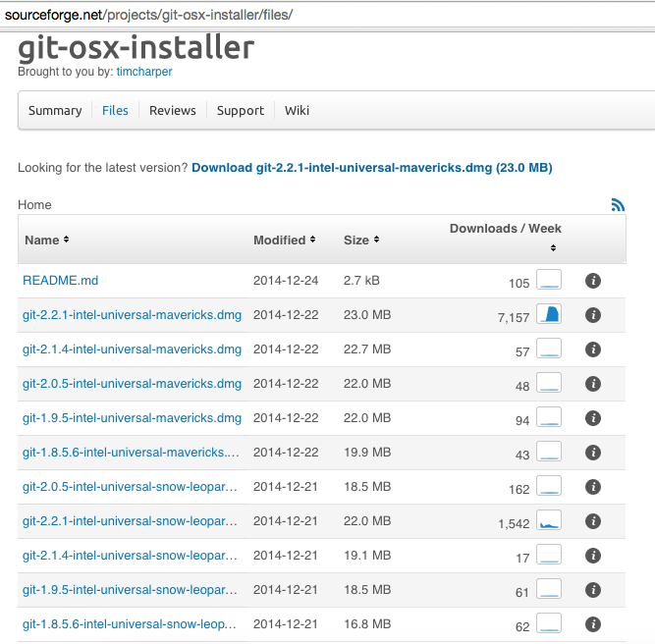
Task: Click the browser address bar URL
Action: [147, 16]
